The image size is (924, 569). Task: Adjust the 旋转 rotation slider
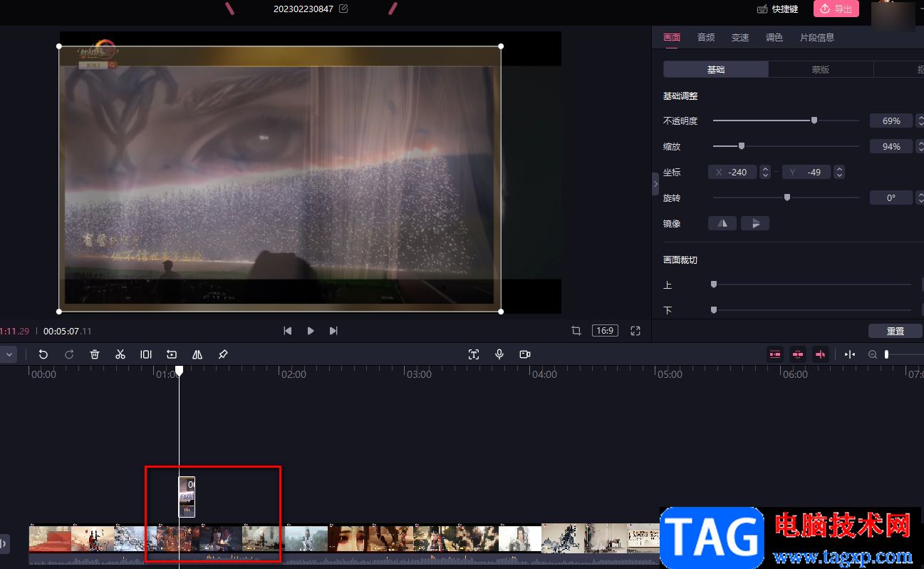786,198
